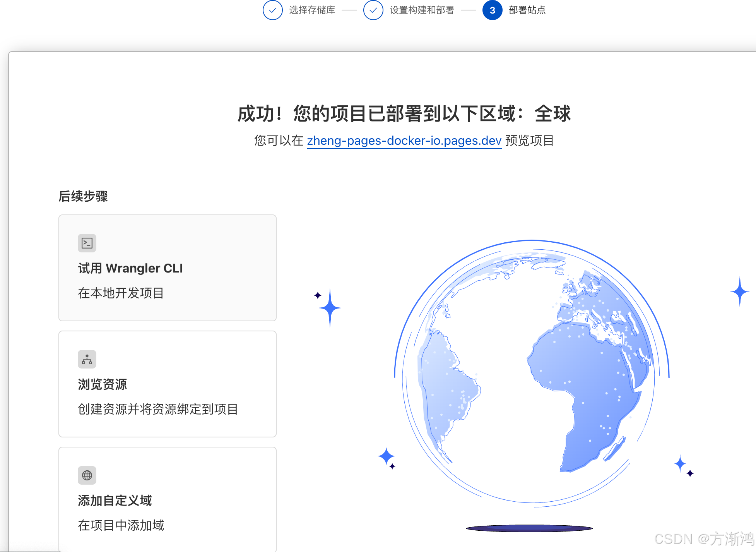
Task: Click the blue step 3 circle
Action: (x=492, y=10)
